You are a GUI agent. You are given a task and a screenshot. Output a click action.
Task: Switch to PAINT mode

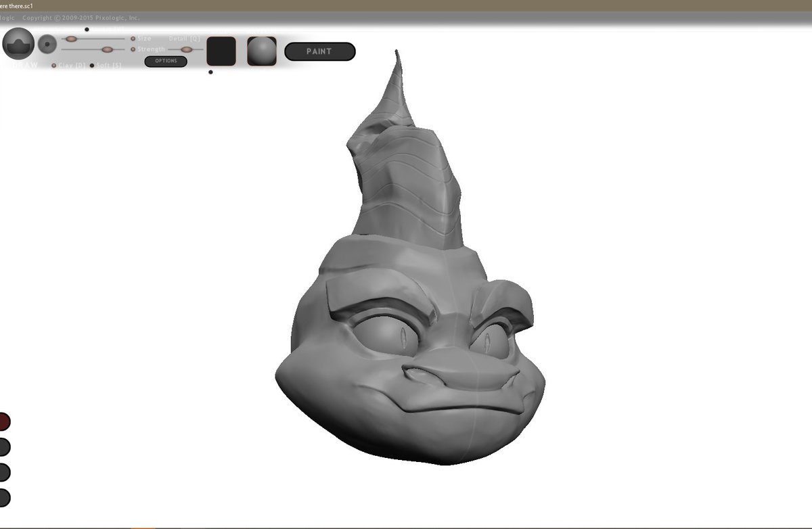pyautogui.click(x=320, y=51)
